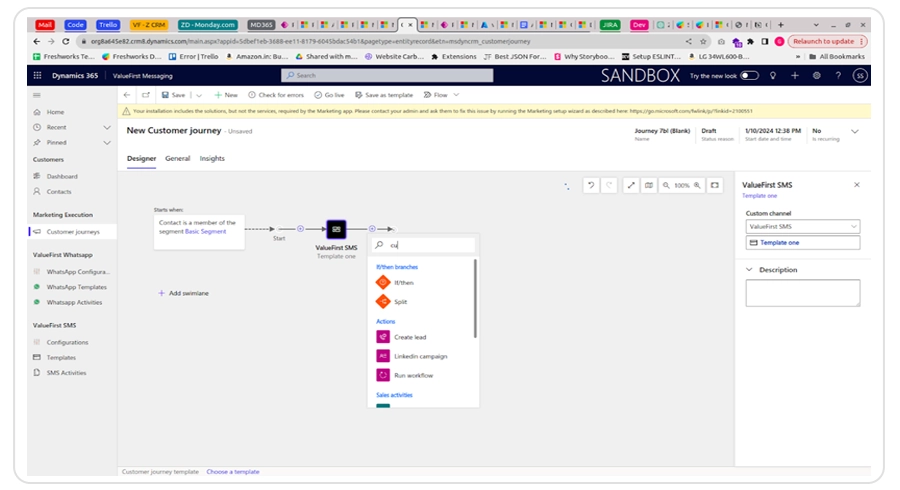Switch to the Designer tab

point(141,158)
